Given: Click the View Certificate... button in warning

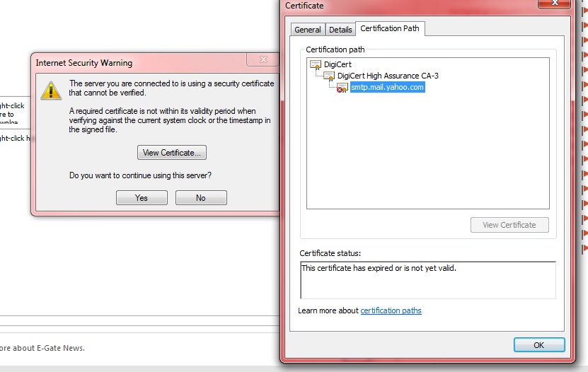Looking at the screenshot, I should coord(172,153).
